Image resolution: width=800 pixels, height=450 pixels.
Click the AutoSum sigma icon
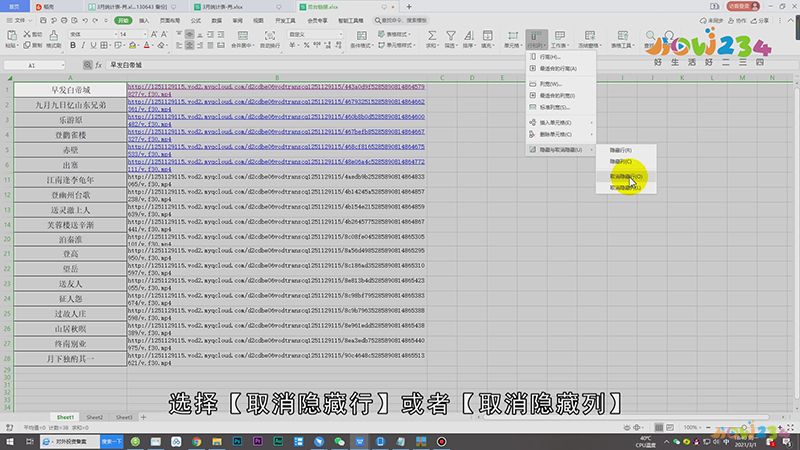432,36
